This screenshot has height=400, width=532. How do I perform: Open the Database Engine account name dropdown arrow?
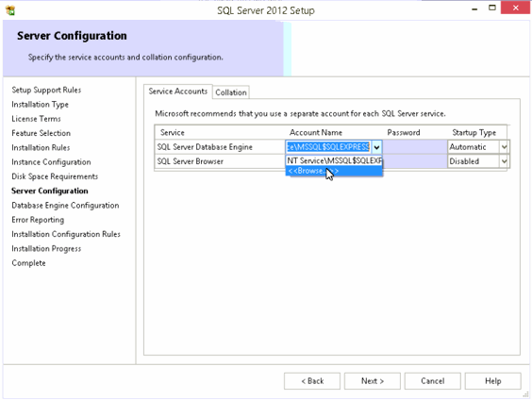(x=376, y=147)
